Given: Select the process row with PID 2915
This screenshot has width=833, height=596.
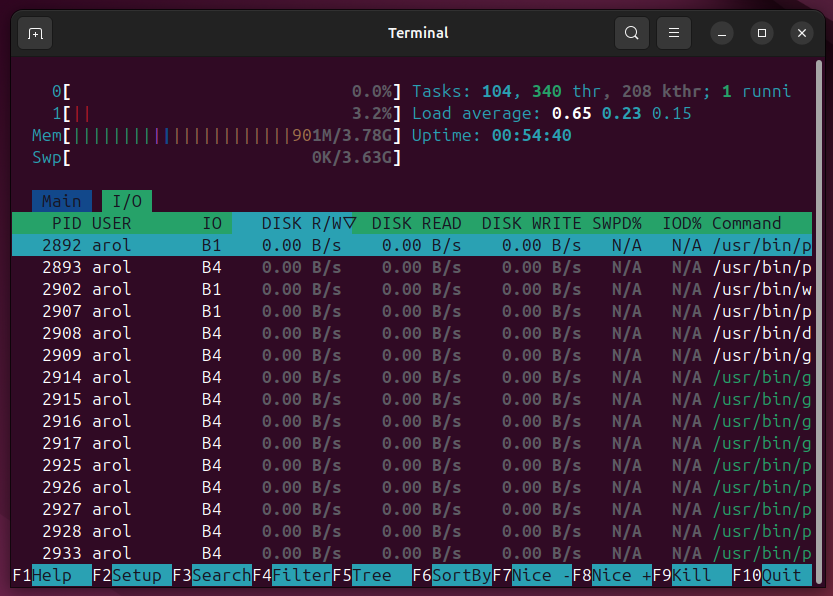Looking at the screenshot, I should pos(412,399).
